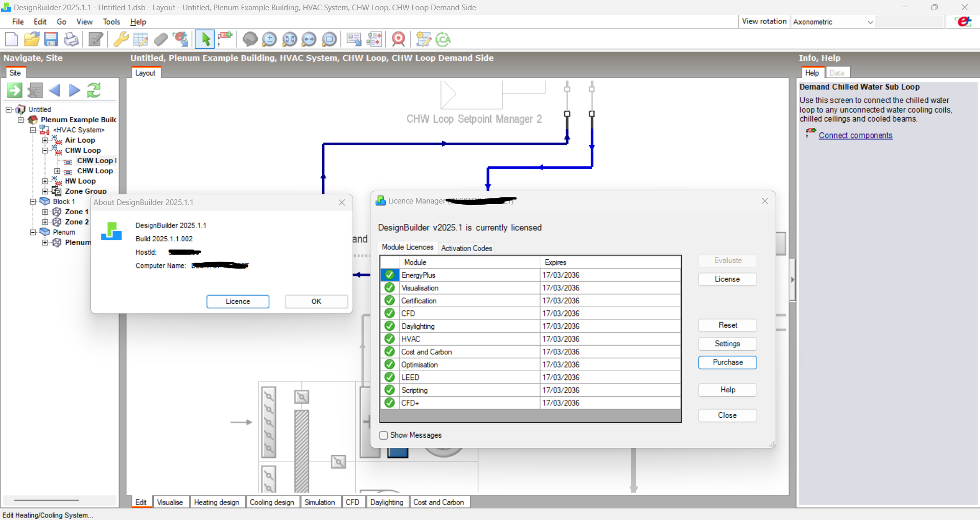Open Settings in Licence Manager
This screenshot has height=520, width=980.
[x=728, y=344]
